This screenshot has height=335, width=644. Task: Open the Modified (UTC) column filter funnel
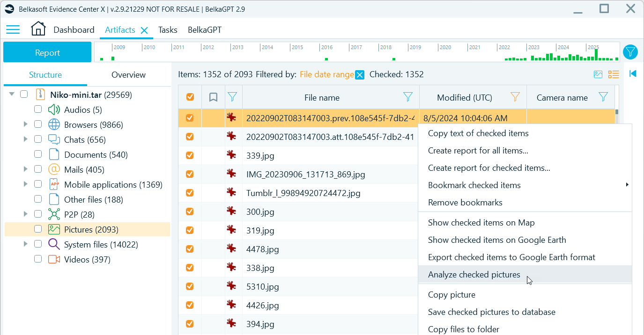click(x=515, y=97)
